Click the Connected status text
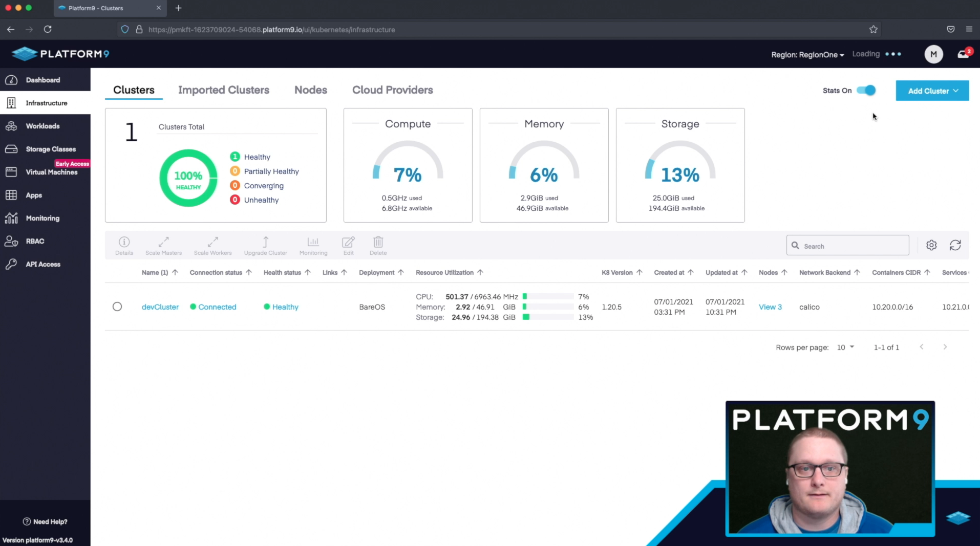Screen dimensions: 980x546 tap(217, 307)
